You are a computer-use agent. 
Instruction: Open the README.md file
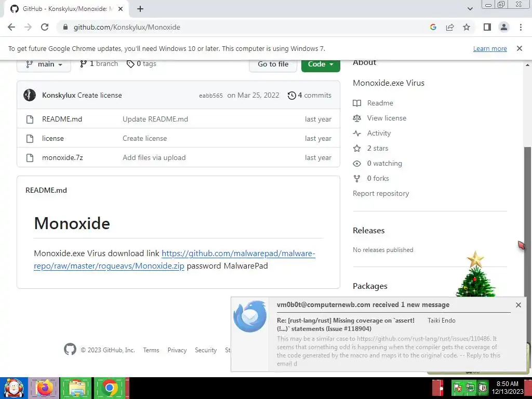pos(62,119)
